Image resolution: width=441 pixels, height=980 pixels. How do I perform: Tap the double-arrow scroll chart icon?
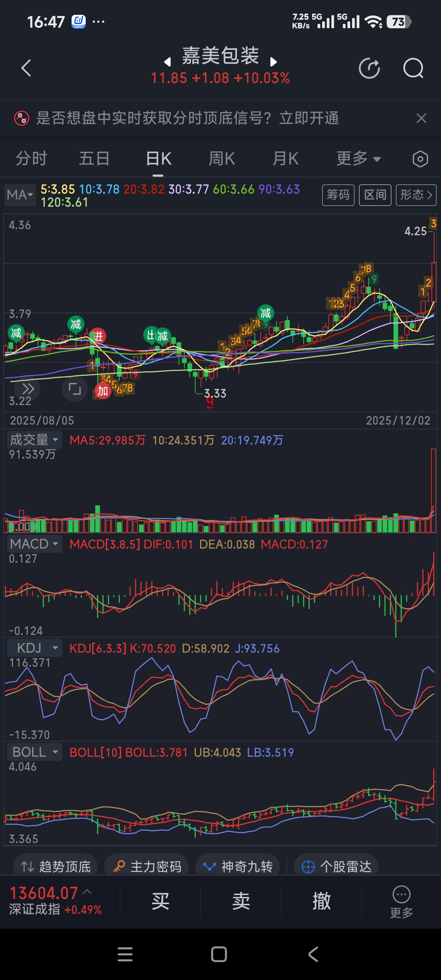coord(27,389)
